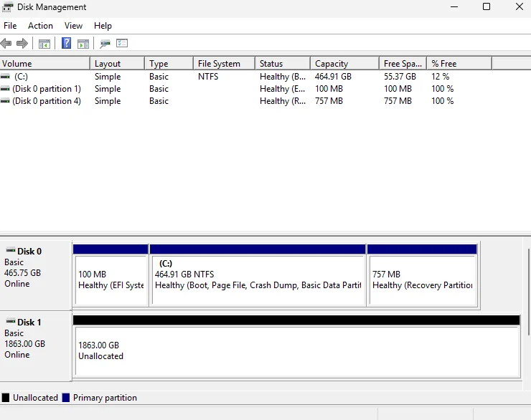Click the 100 MB capacity cell for partition 1
This screenshot has height=420, width=531.
(x=329, y=89)
